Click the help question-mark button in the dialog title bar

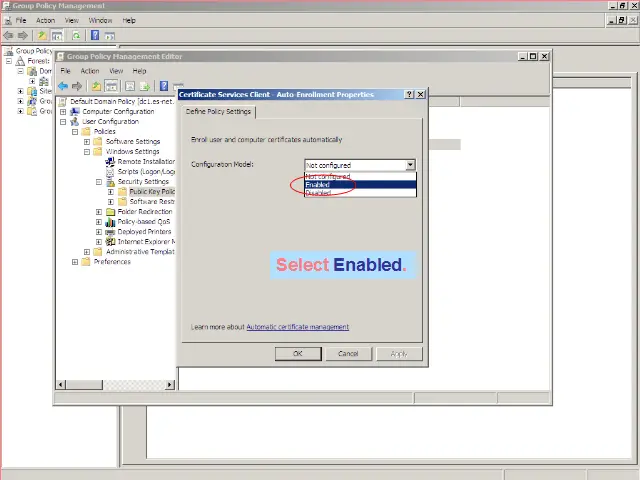click(409, 94)
